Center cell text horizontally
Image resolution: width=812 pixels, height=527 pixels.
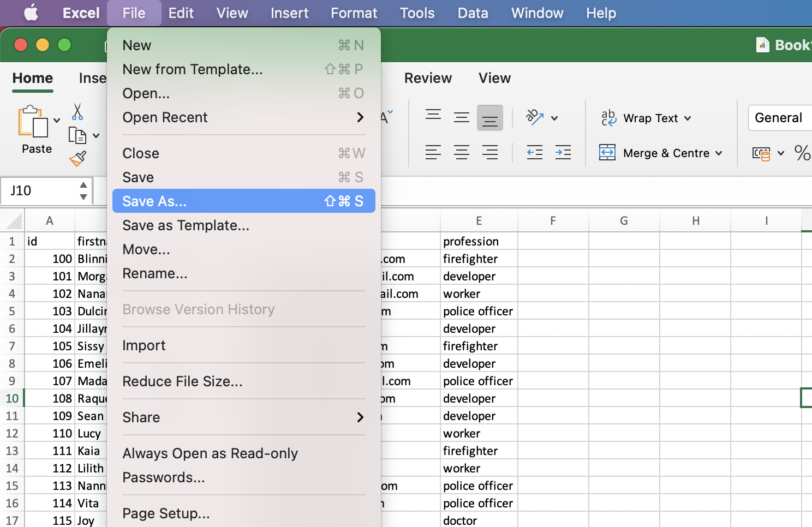click(462, 152)
